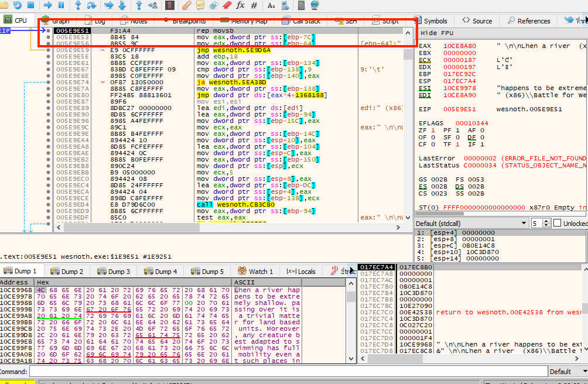The width and height of the screenshot is (588, 384).
Task: Switch to Dump 5 tab
Action: pyautogui.click(x=207, y=271)
